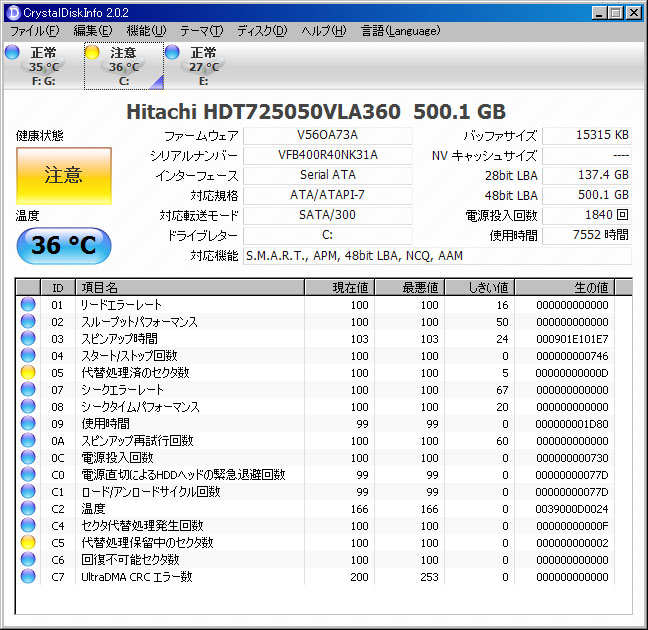Open the 編集(E) menu

[x=93, y=31]
